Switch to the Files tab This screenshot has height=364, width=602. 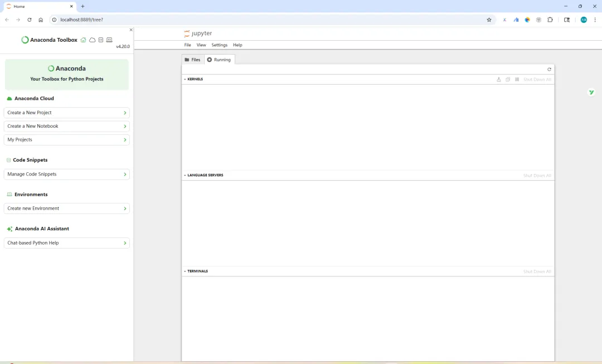click(193, 60)
